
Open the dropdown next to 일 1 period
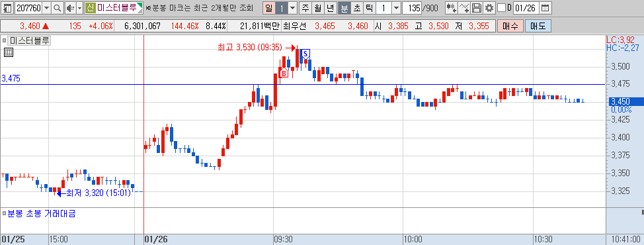292,7
